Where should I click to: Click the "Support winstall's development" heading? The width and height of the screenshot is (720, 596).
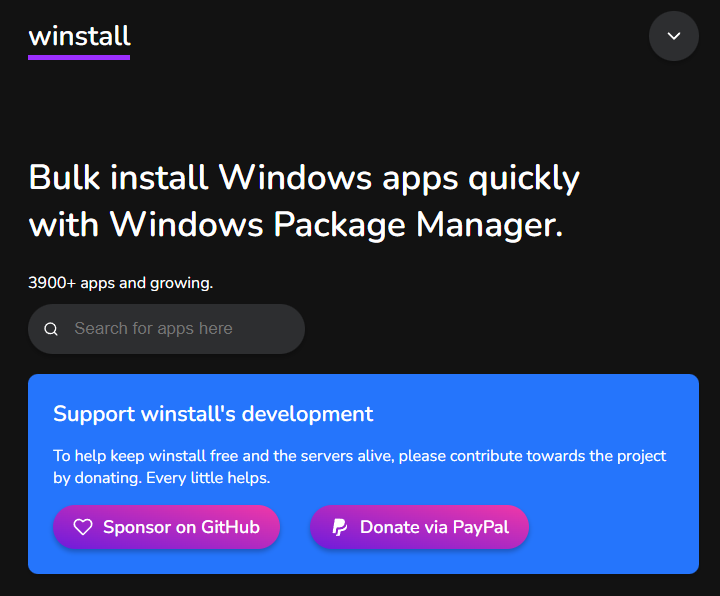pyautogui.click(x=213, y=414)
